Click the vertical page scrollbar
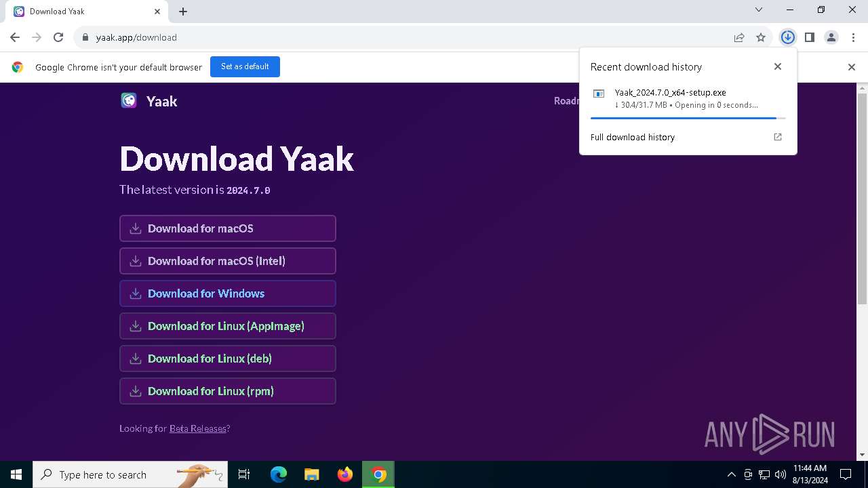The width and height of the screenshot is (868, 488). pyautogui.click(x=863, y=198)
